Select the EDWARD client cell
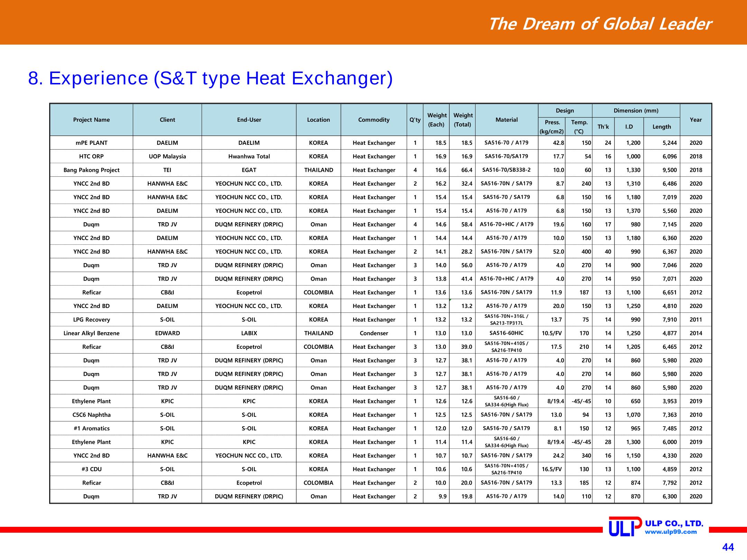Viewport: 747px width, 560px height. point(167,333)
